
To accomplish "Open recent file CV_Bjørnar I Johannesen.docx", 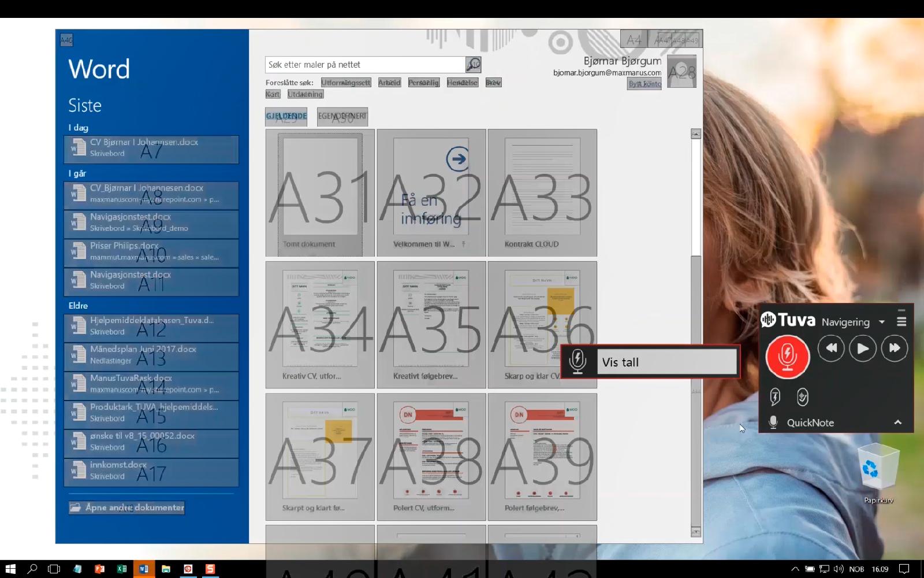I will [151, 195].
